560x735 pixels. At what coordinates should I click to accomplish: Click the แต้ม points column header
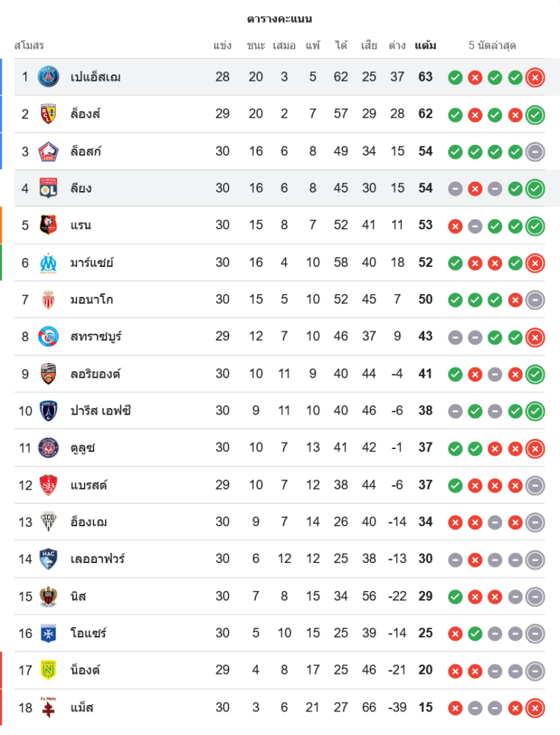coord(426,46)
